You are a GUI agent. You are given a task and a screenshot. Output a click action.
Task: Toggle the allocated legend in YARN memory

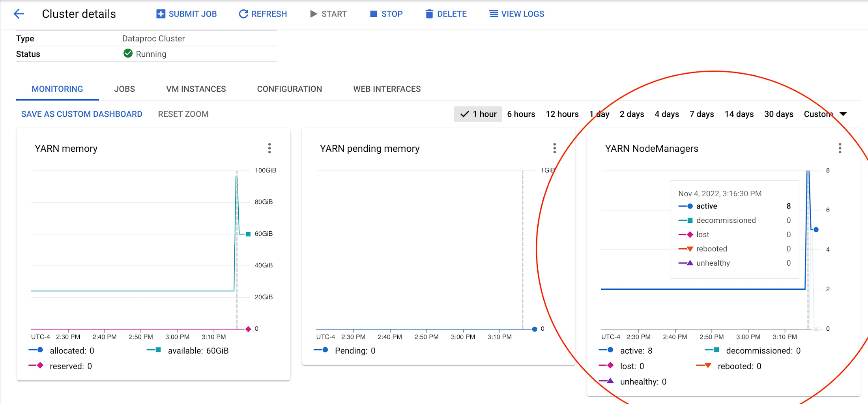(62, 350)
